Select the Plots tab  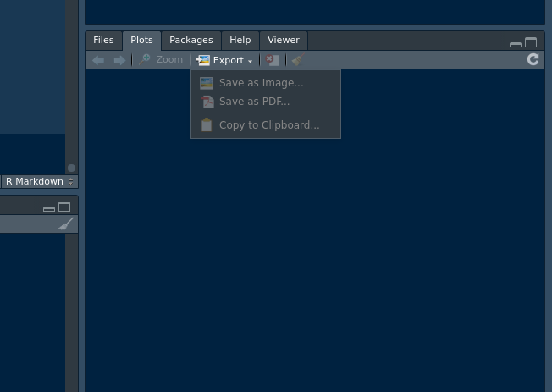tap(141, 40)
